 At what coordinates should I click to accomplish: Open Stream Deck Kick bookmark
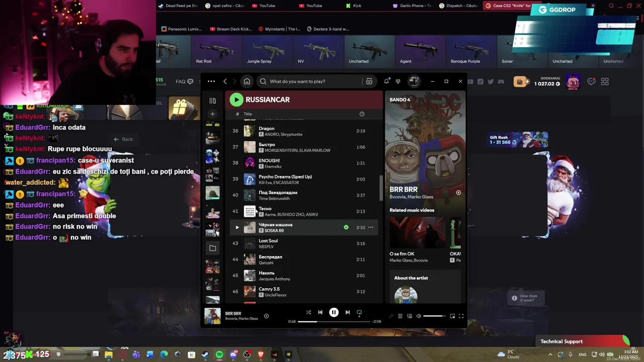pos(230,29)
